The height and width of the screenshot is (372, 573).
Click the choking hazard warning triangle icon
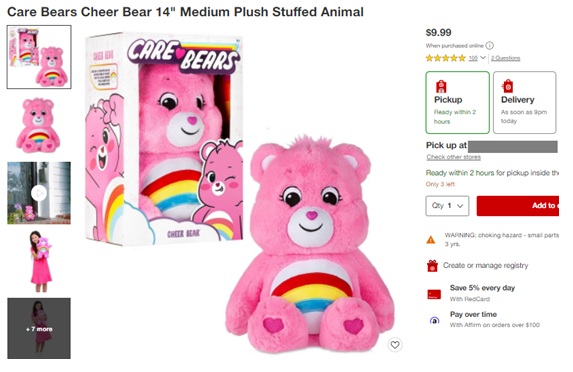click(x=431, y=240)
